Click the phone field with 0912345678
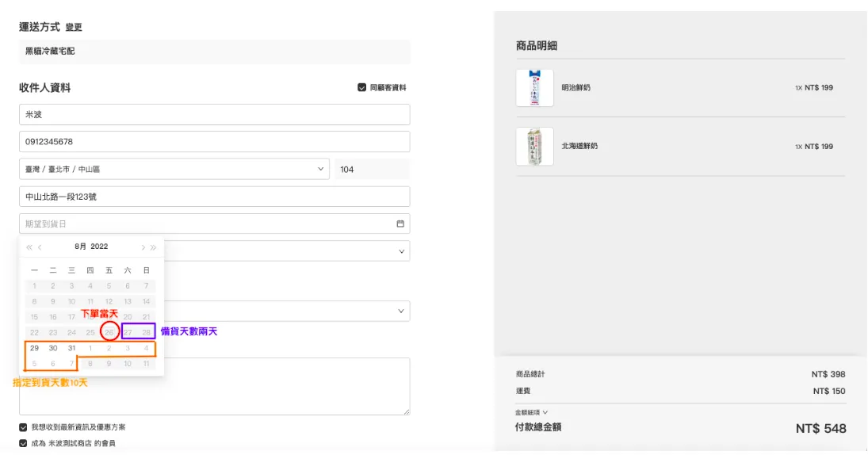 [x=215, y=142]
